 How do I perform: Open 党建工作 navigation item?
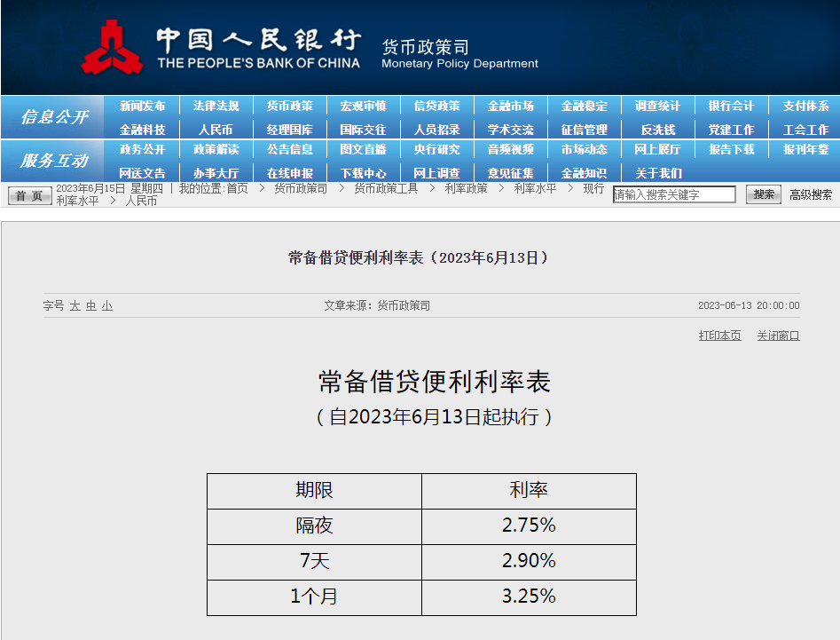(x=731, y=130)
